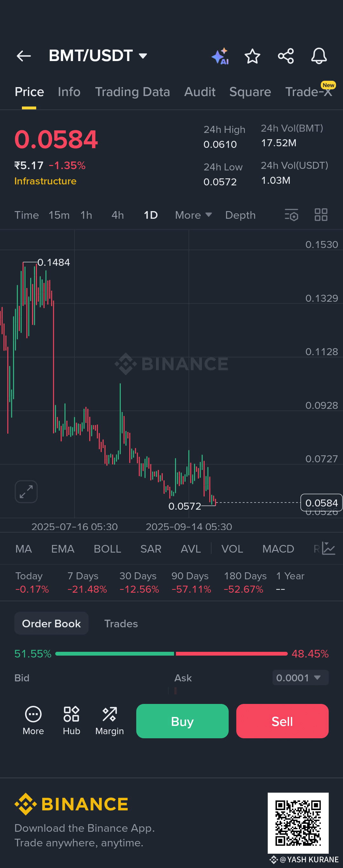Tap the Binance logo in footer
Screen dimensions: 343x868
(x=71, y=804)
